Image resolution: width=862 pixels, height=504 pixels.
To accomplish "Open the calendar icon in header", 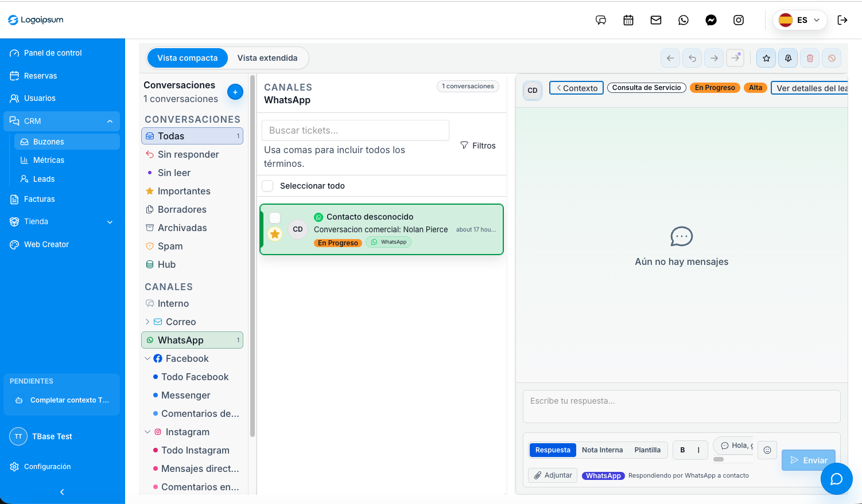I will (628, 20).
